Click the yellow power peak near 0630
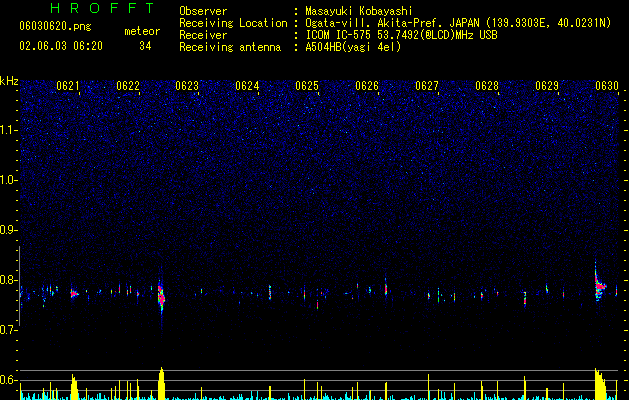The width and height of the screenshot is (629, 400). 600,384
